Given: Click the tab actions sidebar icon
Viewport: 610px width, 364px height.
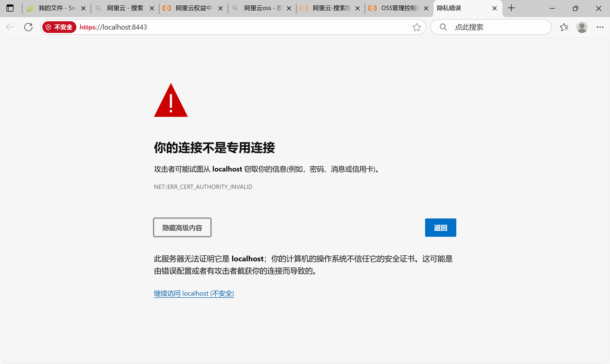Looking at the screenshot, I should click(10, 8).
